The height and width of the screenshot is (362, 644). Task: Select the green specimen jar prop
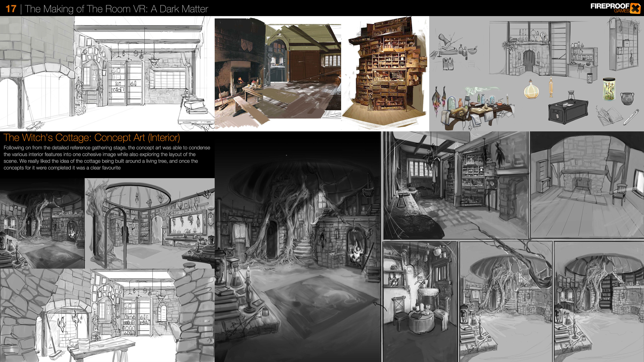tap(609, 89)
